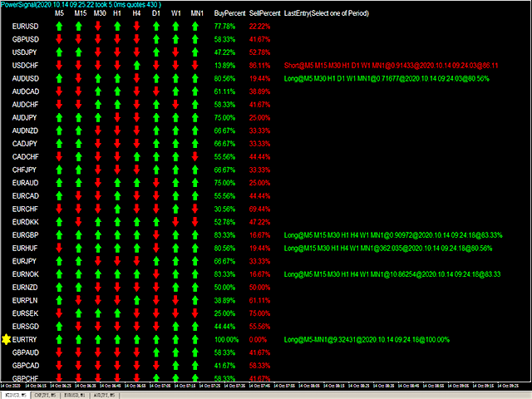Select the AUDCAD M5 red down arrow
This screenshot has height=399, width=532.
pyautogui.click(x=60, y=91)
